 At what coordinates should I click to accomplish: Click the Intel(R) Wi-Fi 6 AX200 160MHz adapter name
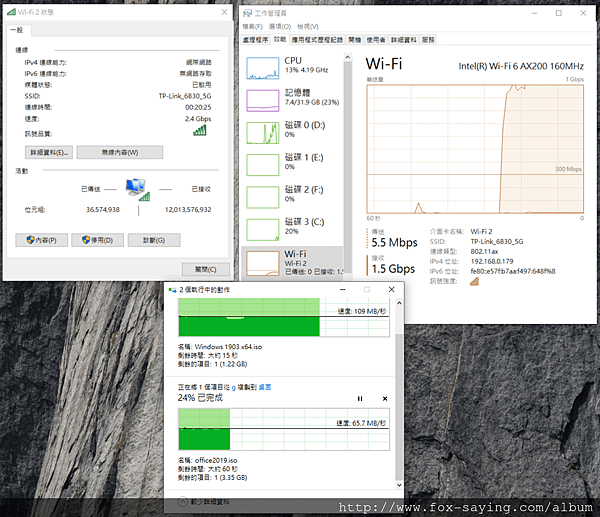tap(521, 66)
